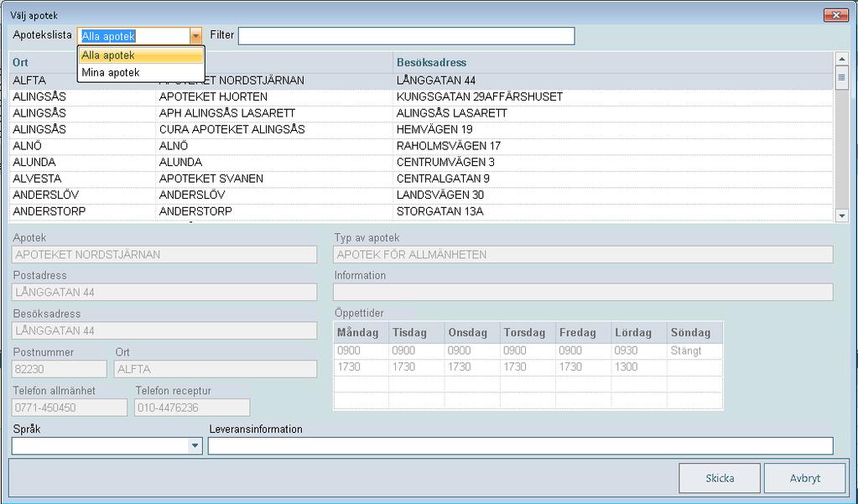Click the Typ av apotek field
Viewport: 858px width, 504px height.
[x=583, y=254]
